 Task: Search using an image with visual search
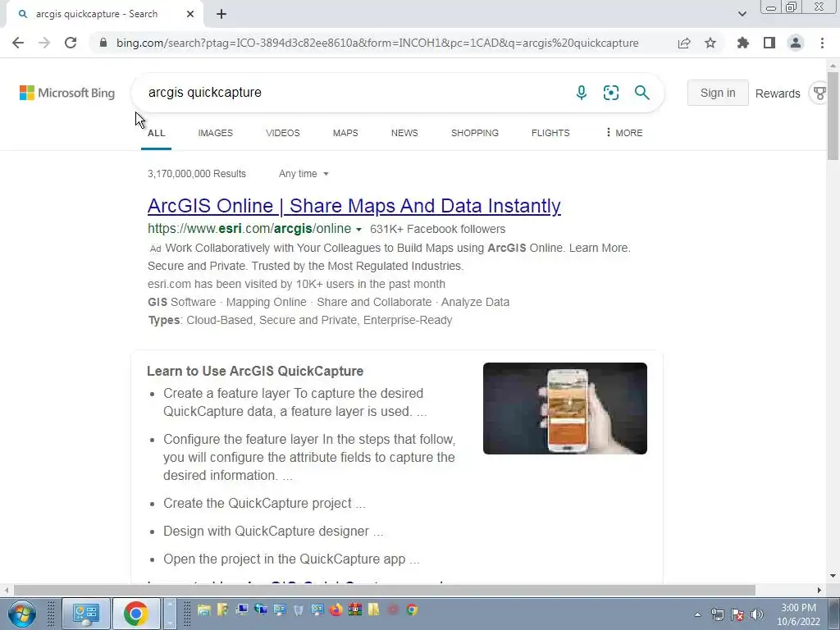610,93
